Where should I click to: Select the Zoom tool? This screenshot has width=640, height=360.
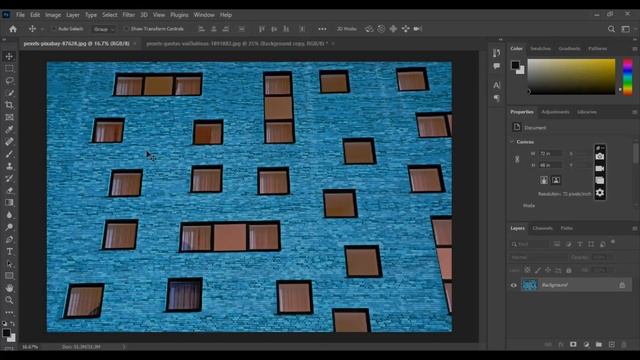click(x=9, y=300)
